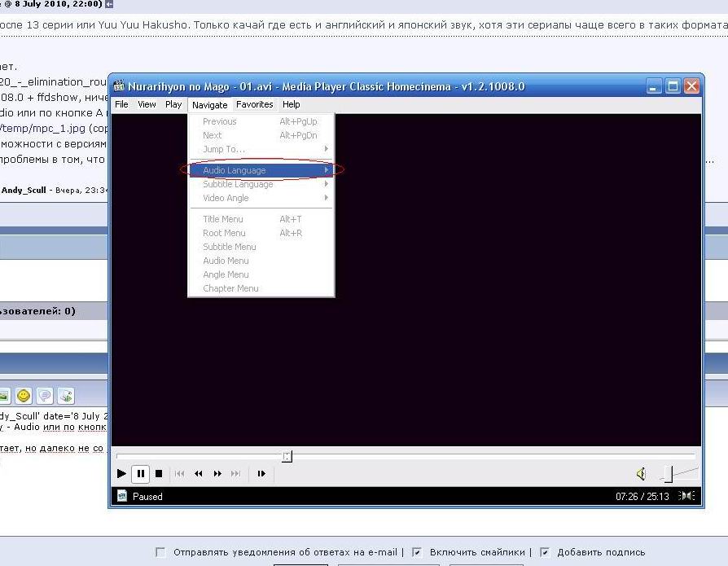The height and width of the screenshot is (566, 728).
Task: Toggle enable smilies checkbox
Action: pos(417,552)
